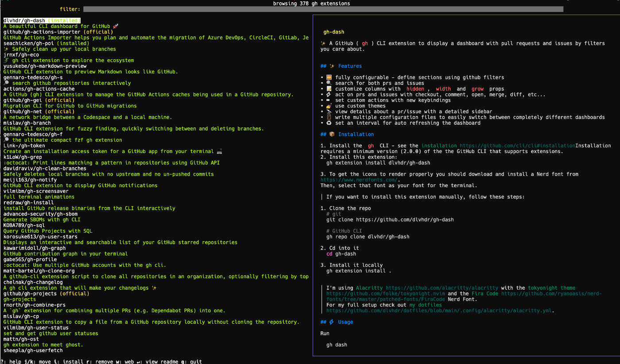
Task: Open the 'tokyonight theme' link
Action: click(552, 288)
